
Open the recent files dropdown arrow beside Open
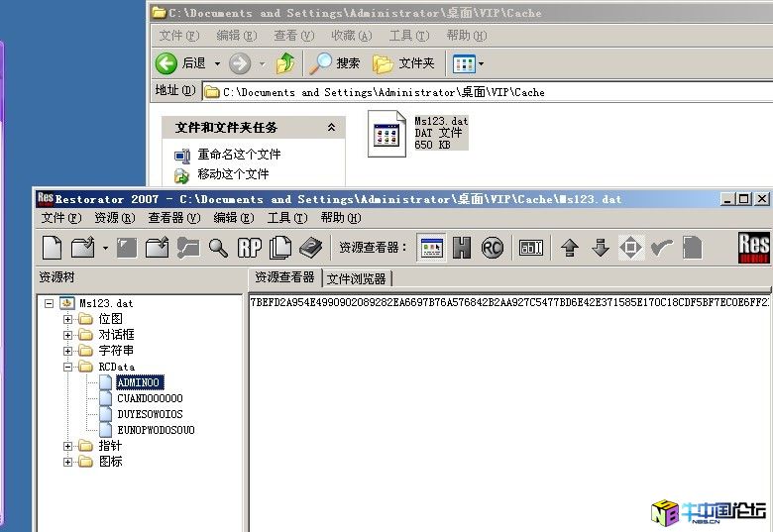pyautogui.click(x=105, y=248)
